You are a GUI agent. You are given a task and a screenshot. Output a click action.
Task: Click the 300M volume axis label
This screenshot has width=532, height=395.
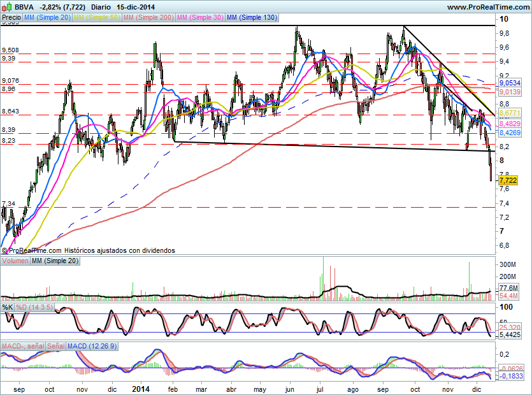[508, 264]
